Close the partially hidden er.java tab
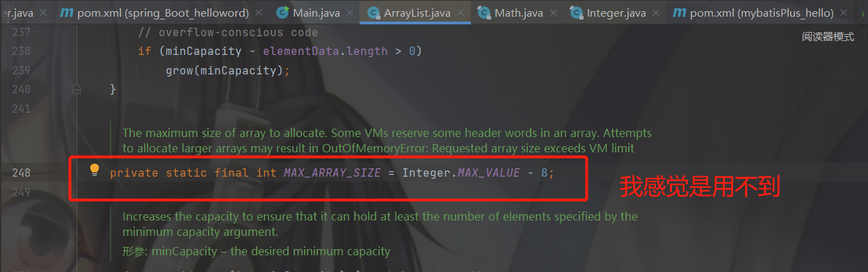The image size is (868, 272). (44, 13)
